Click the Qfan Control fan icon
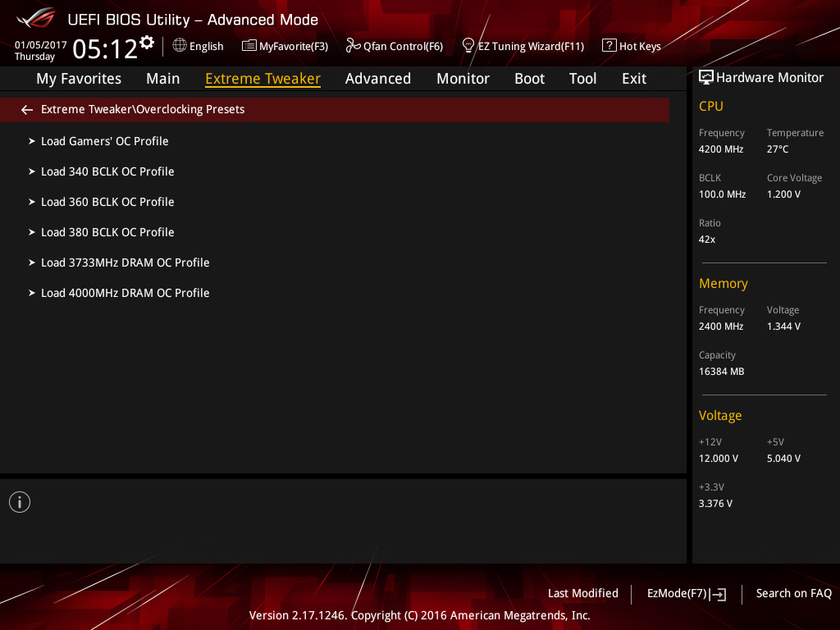This screenshot has width=840, height=630. coord(353,46)
